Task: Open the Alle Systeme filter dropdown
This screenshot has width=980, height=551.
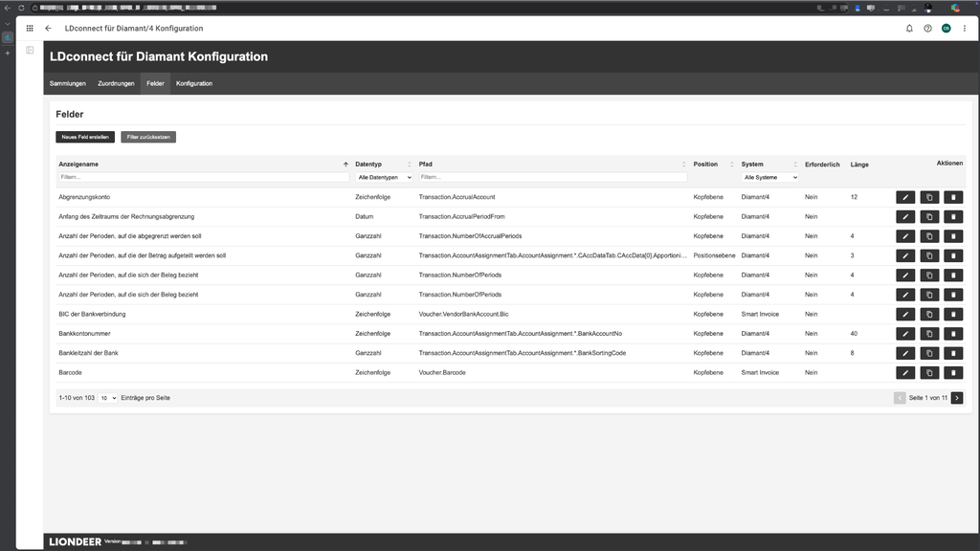Action: point(770,177)
